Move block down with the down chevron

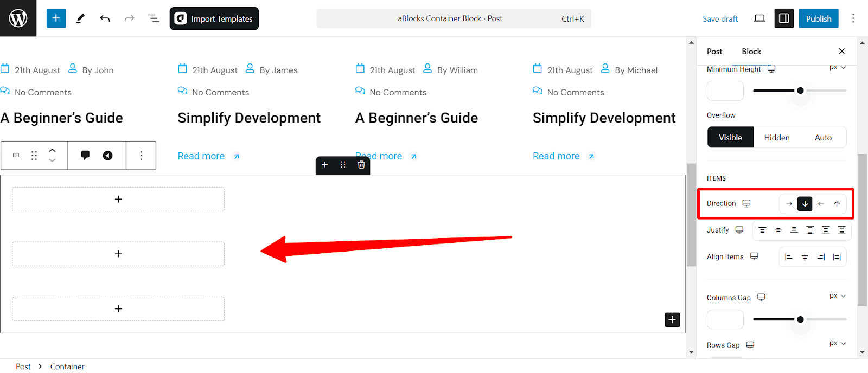click(52, 160)
